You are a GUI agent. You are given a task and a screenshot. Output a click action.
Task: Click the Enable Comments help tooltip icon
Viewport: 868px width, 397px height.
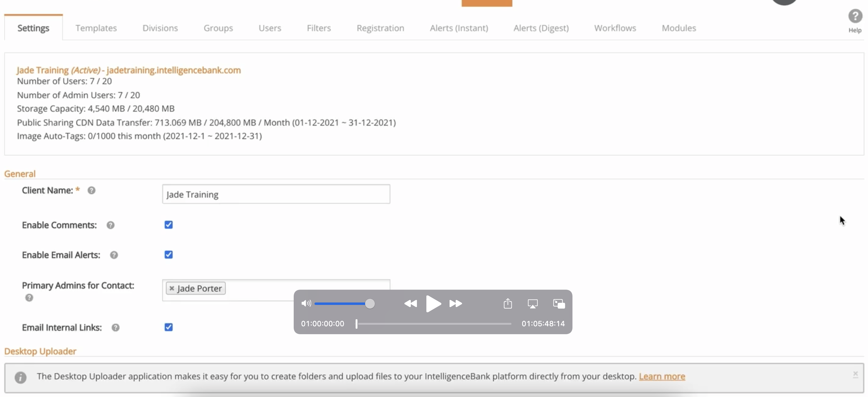click(x=110, y=225)
